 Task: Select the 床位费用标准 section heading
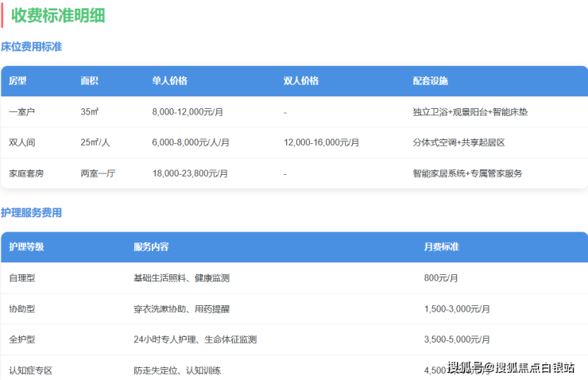pos(32,47)
